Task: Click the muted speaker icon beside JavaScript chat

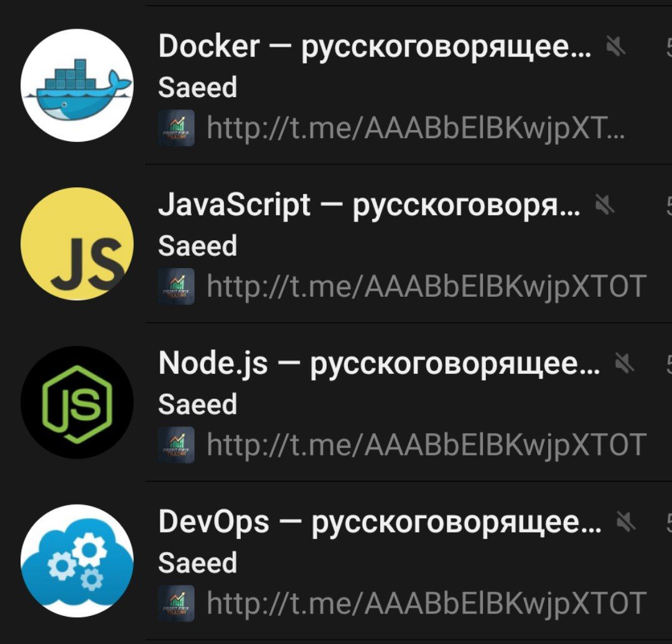Action: pos(604,204)
